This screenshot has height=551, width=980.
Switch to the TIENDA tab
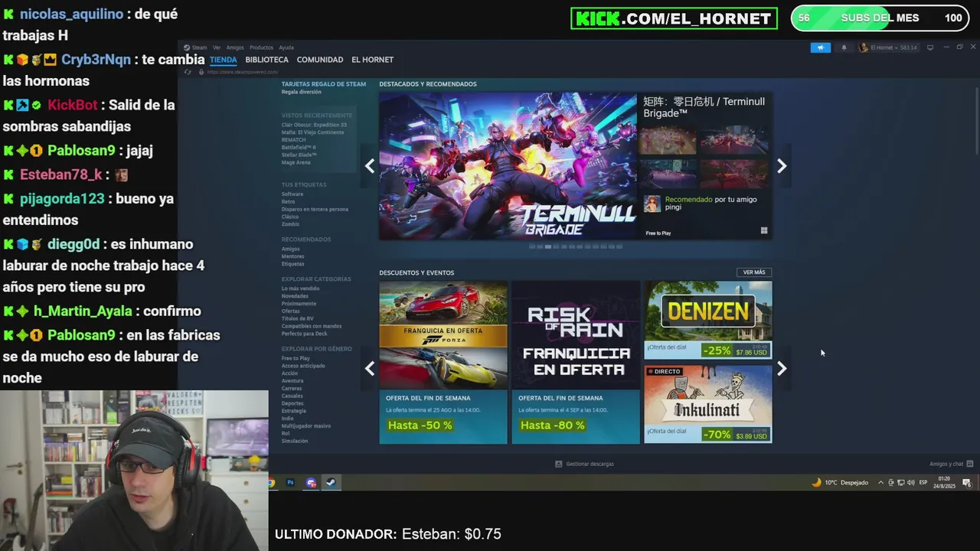[x=224, y=60]
